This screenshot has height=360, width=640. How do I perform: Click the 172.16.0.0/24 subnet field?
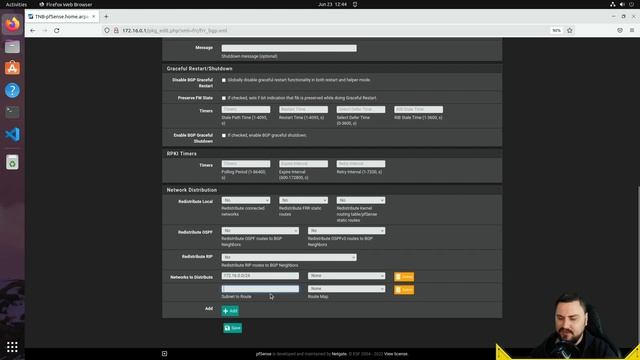260,276
